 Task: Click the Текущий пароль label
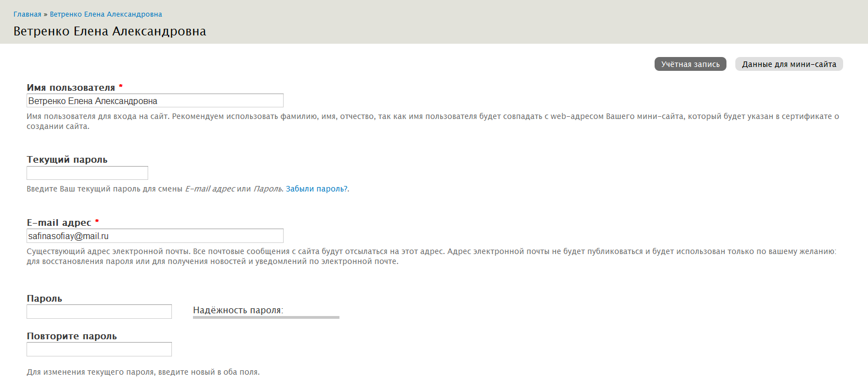coord(67,159)
